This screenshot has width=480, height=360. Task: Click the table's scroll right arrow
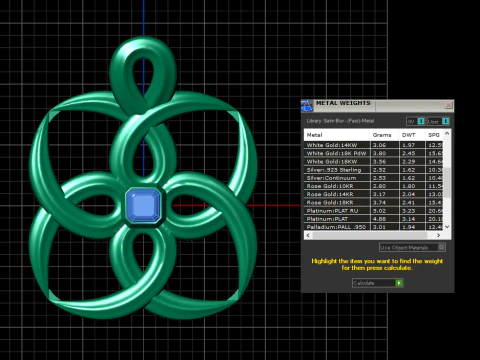pos(438,235)
